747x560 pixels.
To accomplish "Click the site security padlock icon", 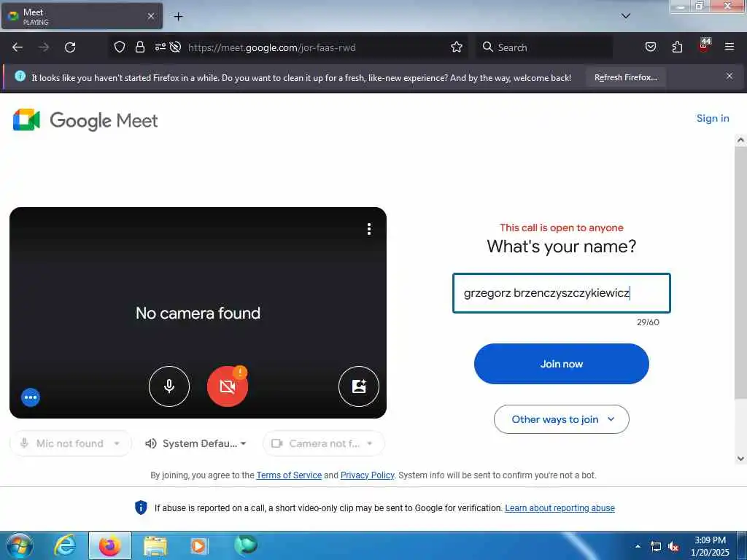I will [x=139, y=47].
